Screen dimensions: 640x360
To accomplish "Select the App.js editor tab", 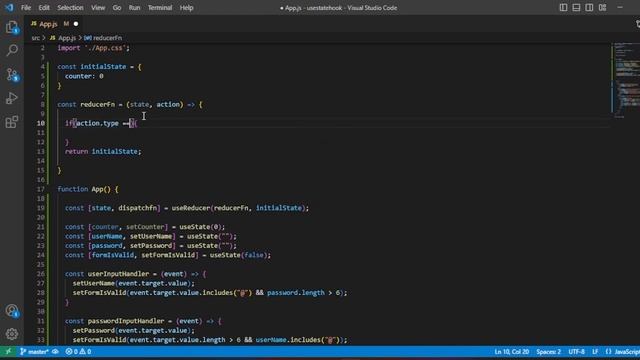I will click(54, 24).
